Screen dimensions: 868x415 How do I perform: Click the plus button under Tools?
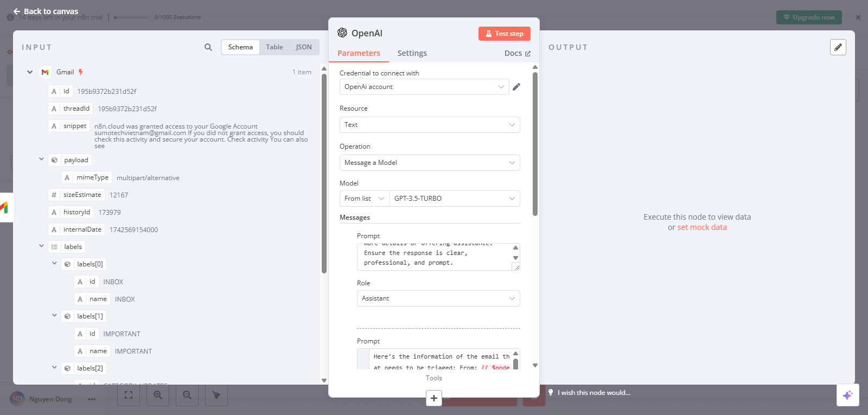click(x=433, y=398)
